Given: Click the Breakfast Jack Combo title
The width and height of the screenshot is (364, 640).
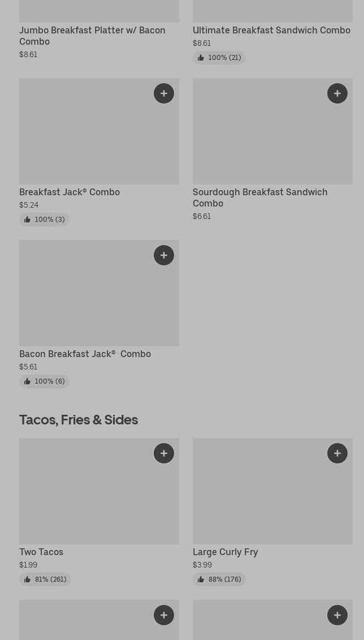Looking at the screenshot, I should pyautogui.click(x=70, y=192).
